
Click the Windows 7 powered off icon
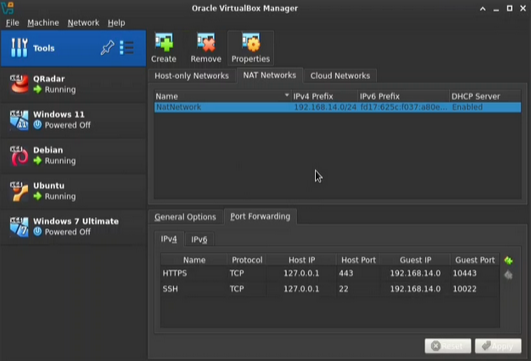(x=38, y=232)
